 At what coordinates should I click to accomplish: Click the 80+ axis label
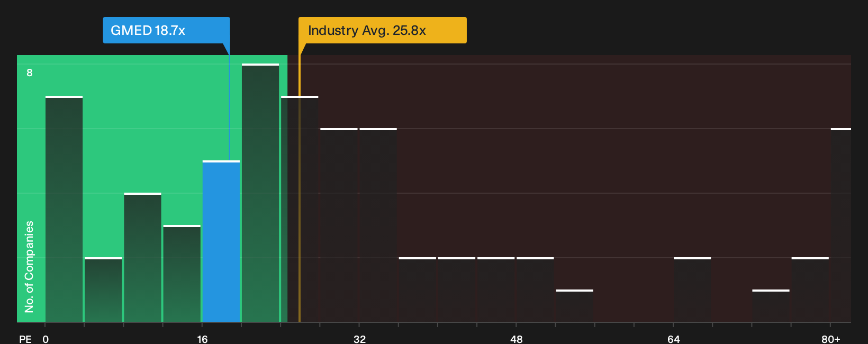[x=830, y=339]
